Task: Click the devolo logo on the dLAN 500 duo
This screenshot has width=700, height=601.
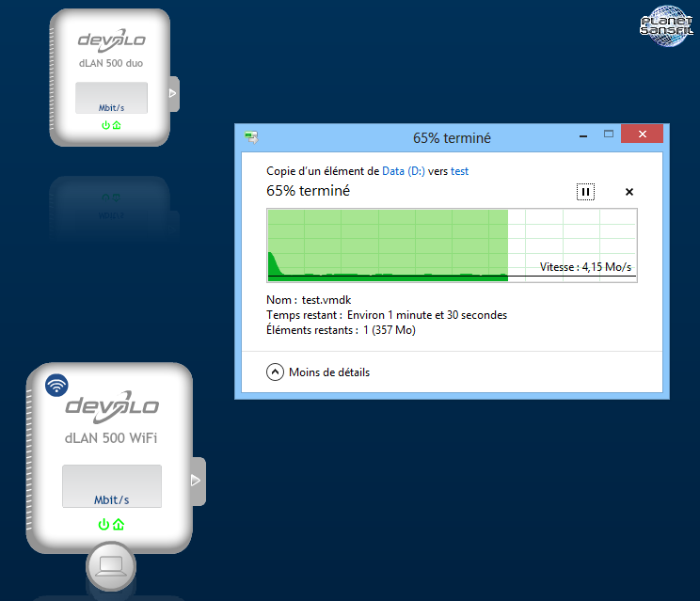Action: click(112, 40)
